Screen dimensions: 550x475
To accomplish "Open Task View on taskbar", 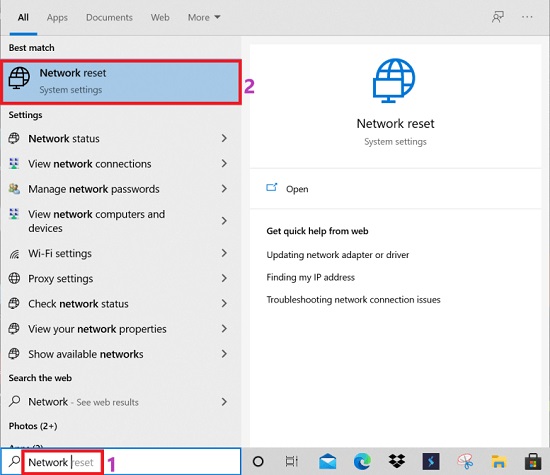I will [291, 461].
